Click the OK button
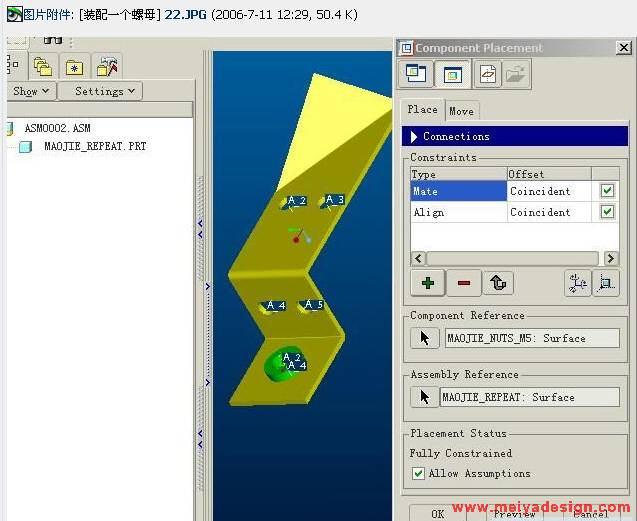This screenshot has height=521, width=637. click(x=438, y=514)
